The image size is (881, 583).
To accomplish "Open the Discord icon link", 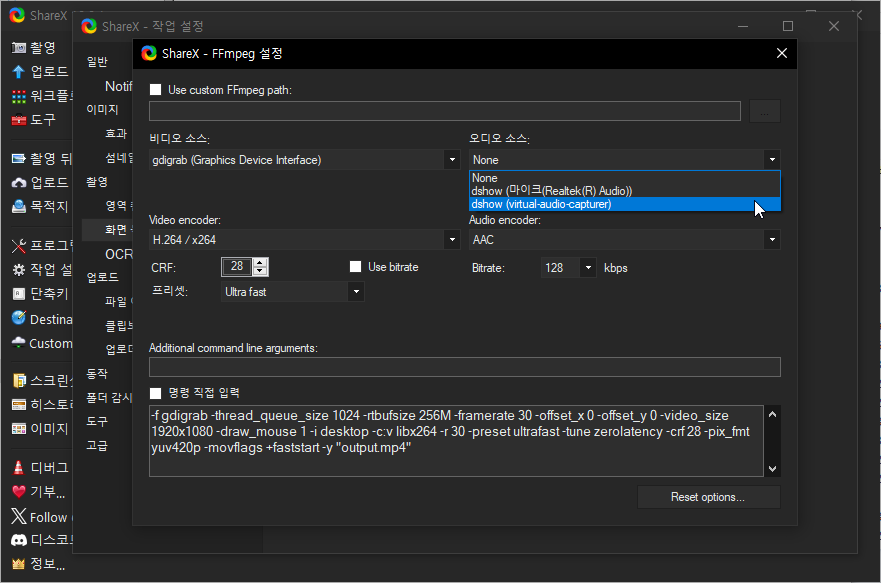I will point(19,540).
